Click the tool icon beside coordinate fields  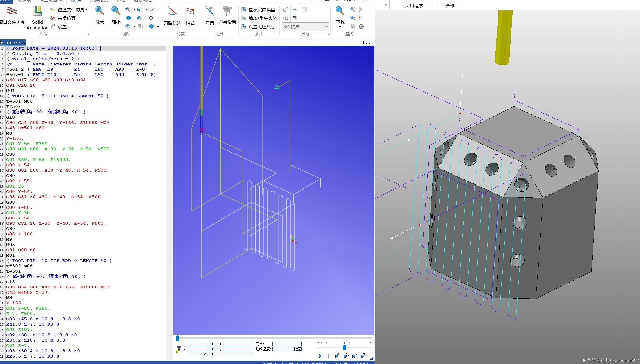[178, 350]
